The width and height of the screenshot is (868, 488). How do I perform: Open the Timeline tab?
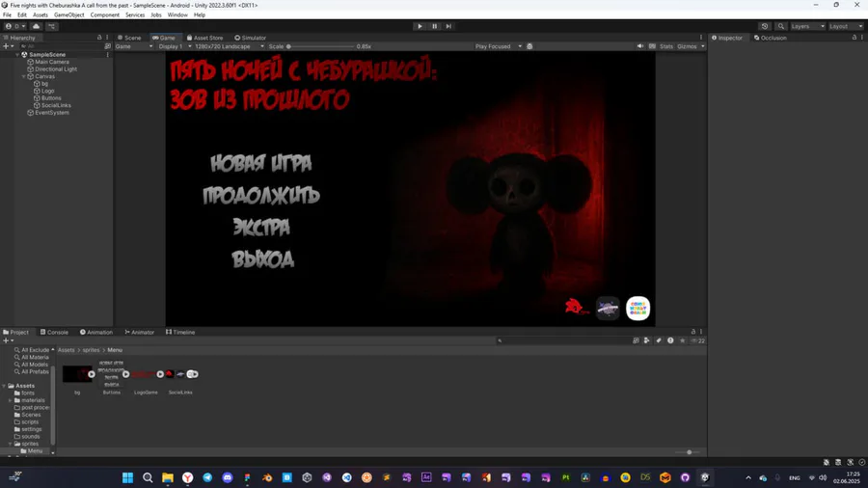[180, 332]
